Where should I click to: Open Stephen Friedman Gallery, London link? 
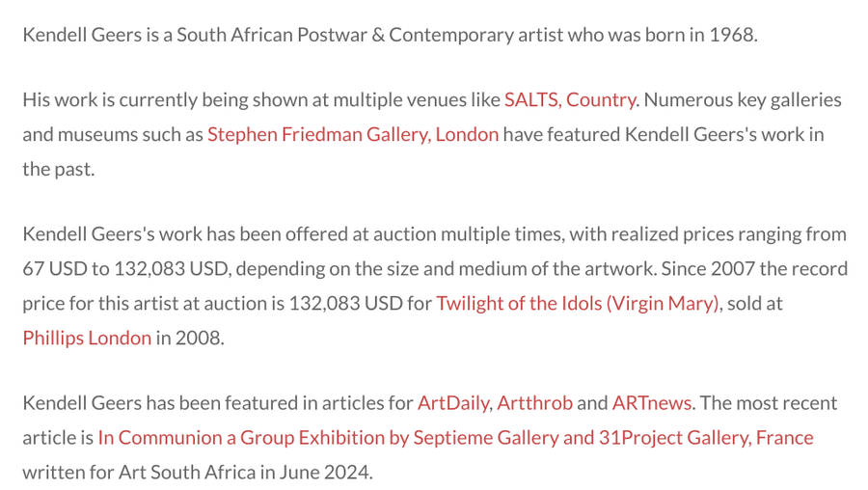[x=353, y=134]
